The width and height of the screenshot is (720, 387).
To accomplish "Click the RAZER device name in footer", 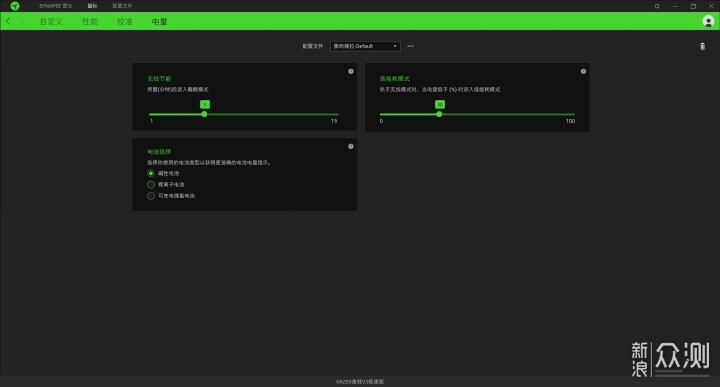I will [x=360, y=381].
